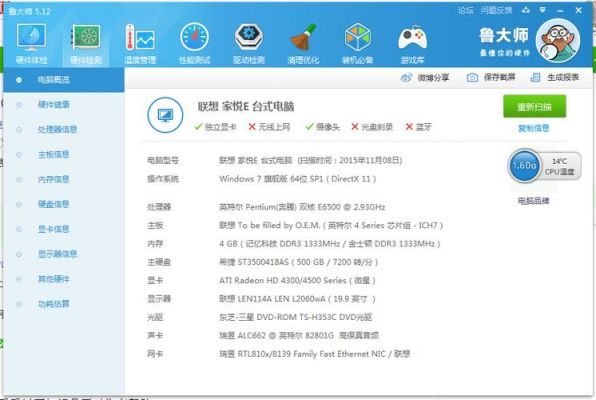Open 硬盘信息 in the sidebar
Screen dimensions: 596x400
[x=54, y=204]
